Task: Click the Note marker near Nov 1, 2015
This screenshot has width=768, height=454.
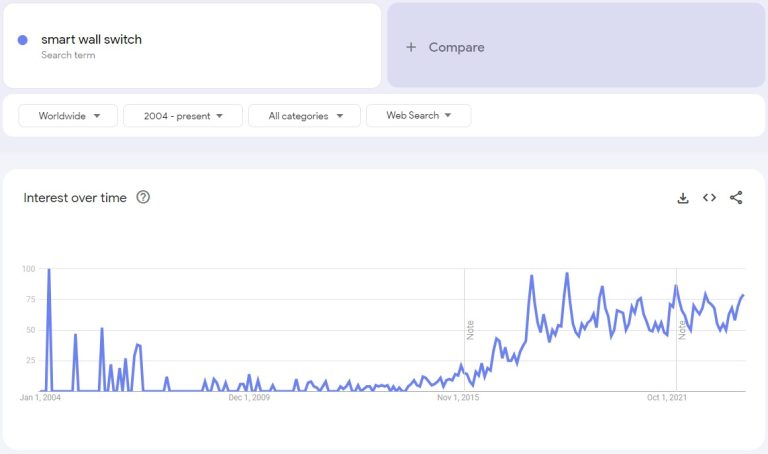Action: pyautogui.click(x=470, y=330)
